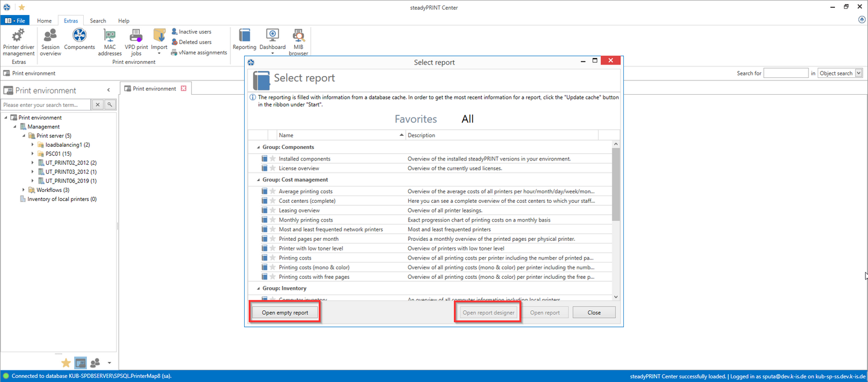
Task: Open the Help ribbon tab
Action: (x=124, y=21)
